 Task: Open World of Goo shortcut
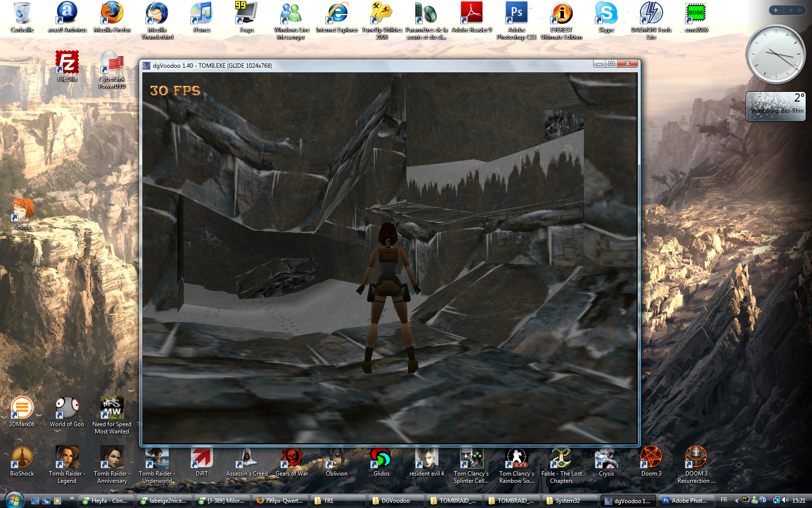click(67, 412)
